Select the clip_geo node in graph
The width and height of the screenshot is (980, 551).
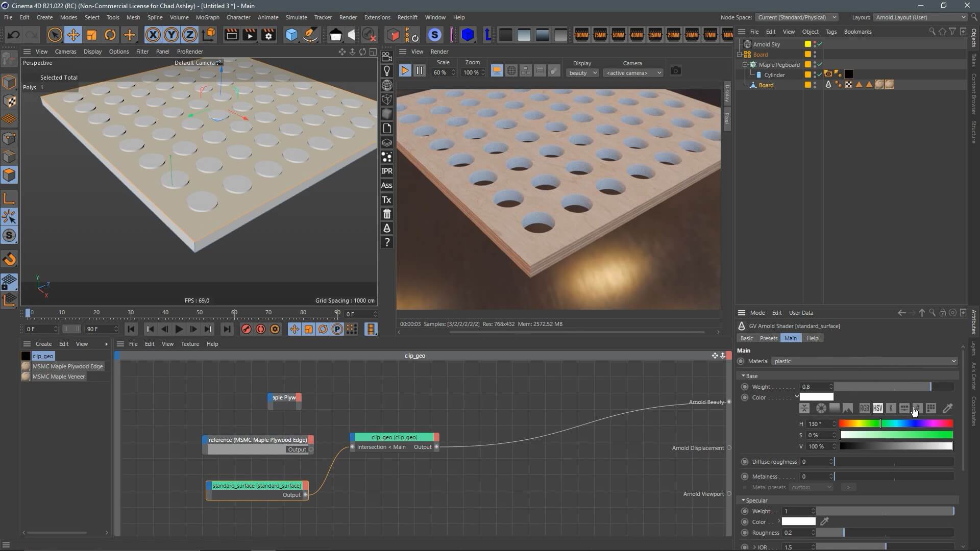pyautogui.click(x=394, y=437)
